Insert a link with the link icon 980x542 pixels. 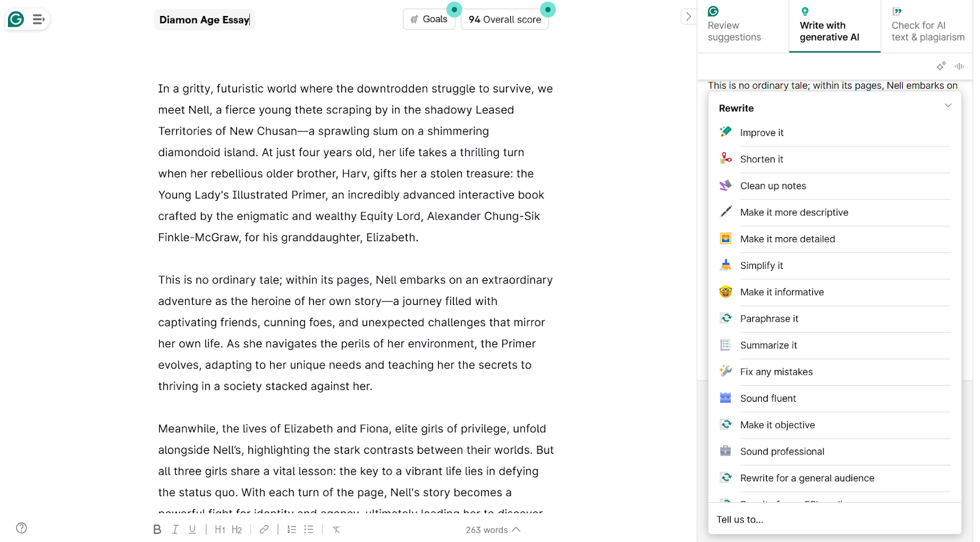pyautogui.click(x=264, y=530)
